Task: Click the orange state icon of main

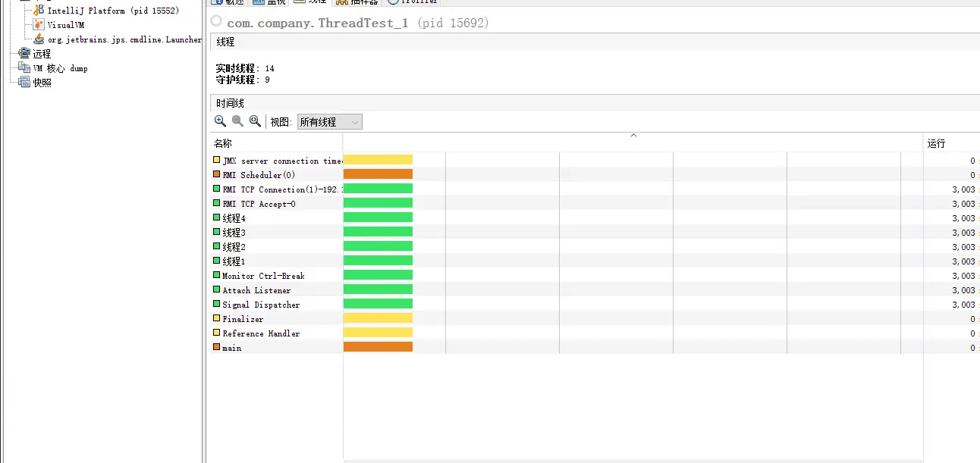Action: tap(217, 347)
